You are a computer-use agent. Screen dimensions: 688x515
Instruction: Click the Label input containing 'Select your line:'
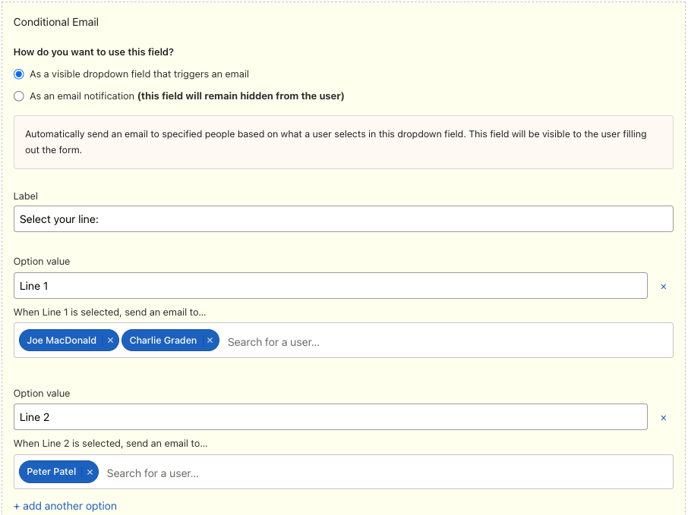tap(344, 219)
